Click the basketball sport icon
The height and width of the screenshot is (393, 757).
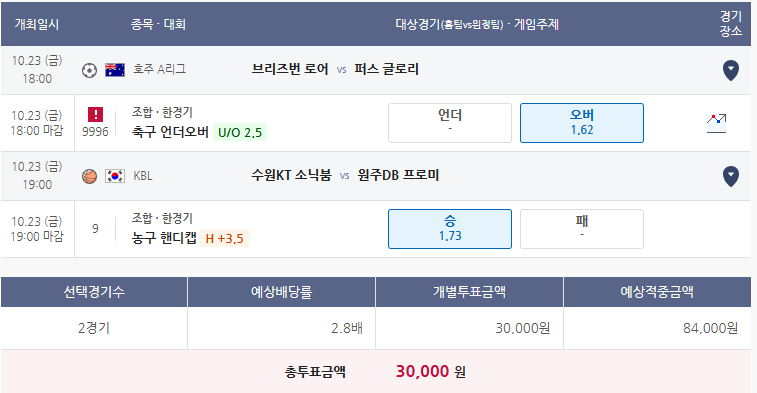[x=89, y=176]
